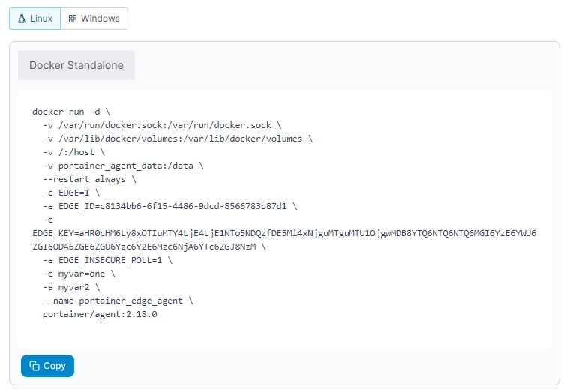570x392 pixels.
Task: Click the portainer_agent_data:/data line
Action: 123,165
